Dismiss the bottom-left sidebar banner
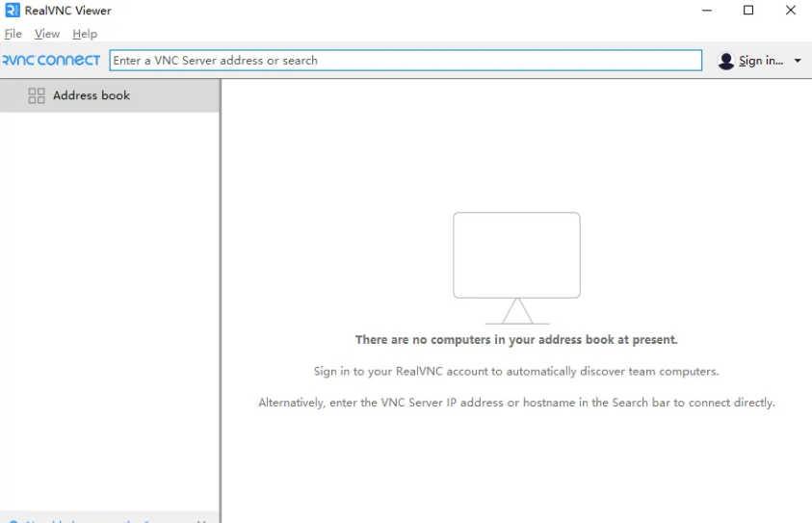Screen dimensions: 812x523 click(x=201, y=521)
